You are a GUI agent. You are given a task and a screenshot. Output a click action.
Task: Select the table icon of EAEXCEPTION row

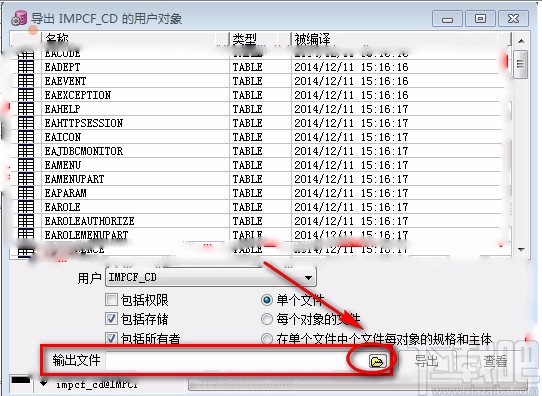pyautogui.click(x=26, y=95)
